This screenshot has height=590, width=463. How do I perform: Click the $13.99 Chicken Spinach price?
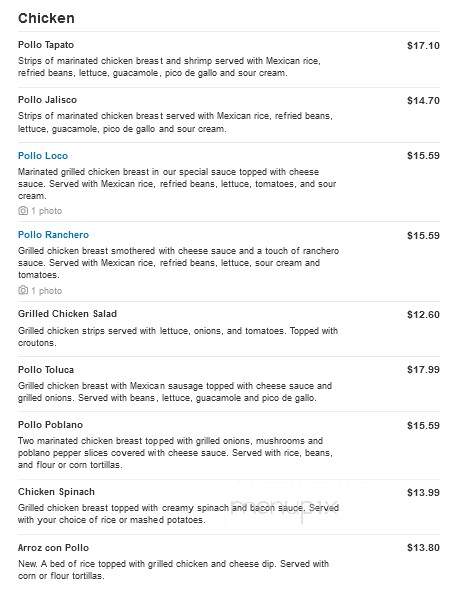click(423, 493)
